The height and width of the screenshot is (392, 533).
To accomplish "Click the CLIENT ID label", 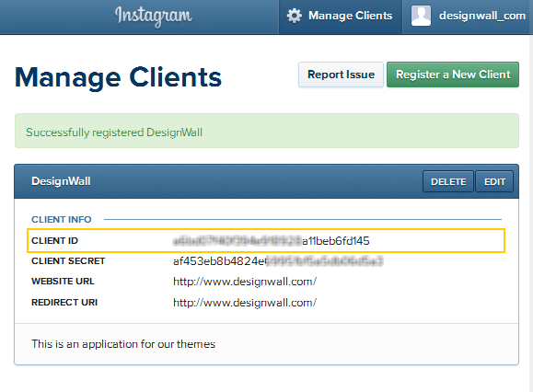I will (x=54, y=240).
